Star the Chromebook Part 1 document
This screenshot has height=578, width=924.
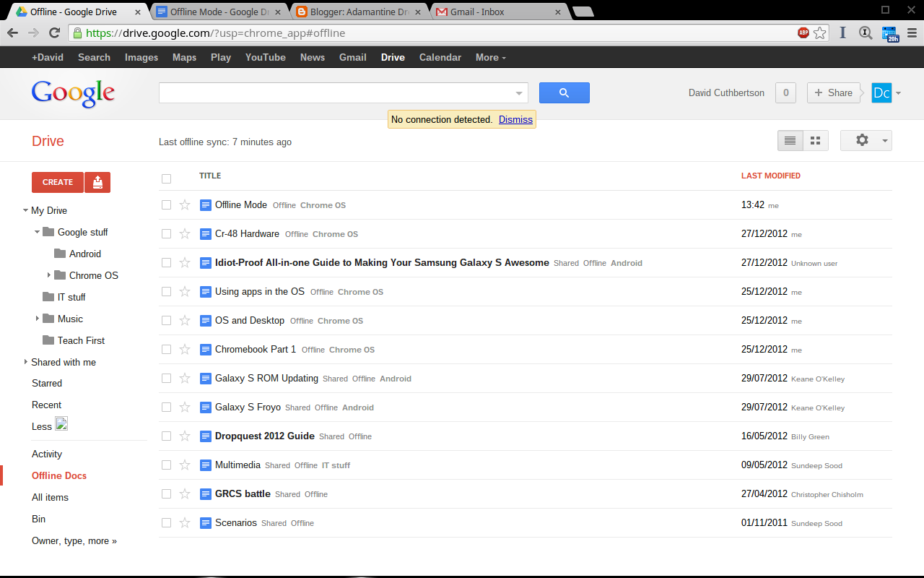185,350
